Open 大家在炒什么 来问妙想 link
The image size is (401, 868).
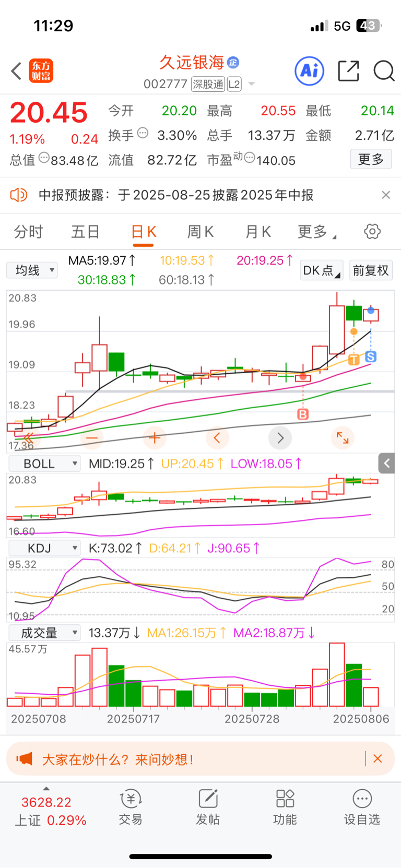(118, 759)
